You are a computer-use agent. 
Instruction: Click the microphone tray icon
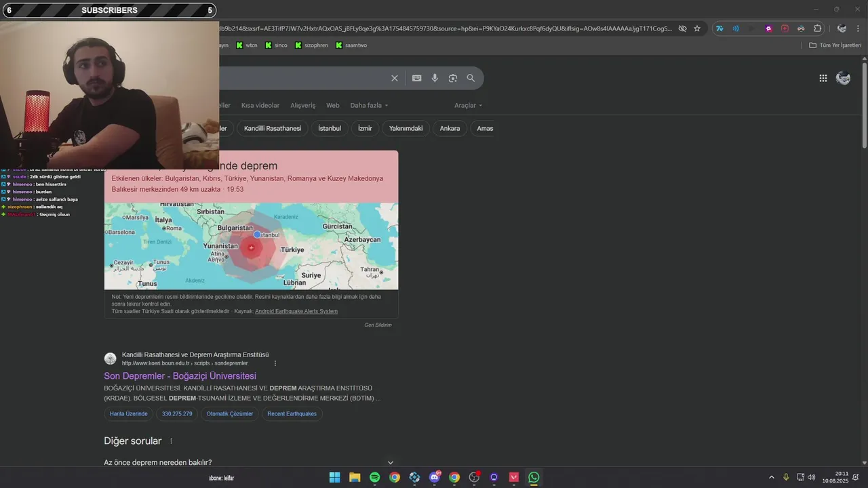[x=786, y=477]
